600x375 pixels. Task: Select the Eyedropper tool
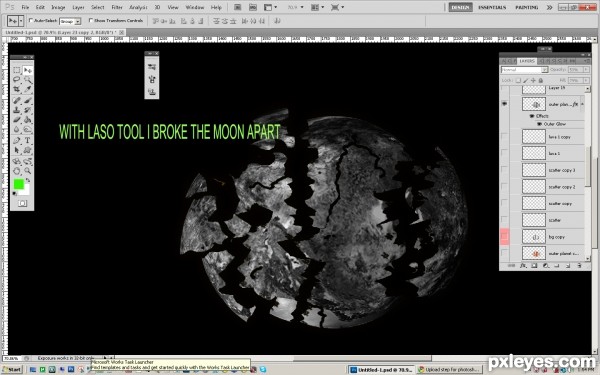28,89
